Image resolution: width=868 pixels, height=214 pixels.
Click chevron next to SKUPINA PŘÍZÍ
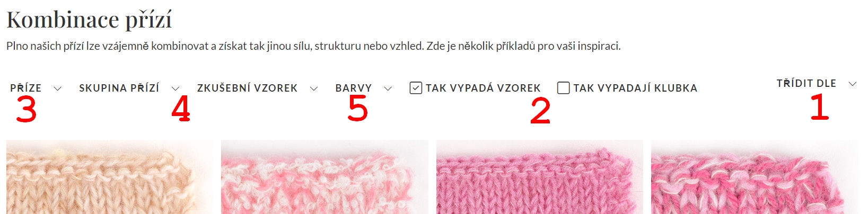176,88
